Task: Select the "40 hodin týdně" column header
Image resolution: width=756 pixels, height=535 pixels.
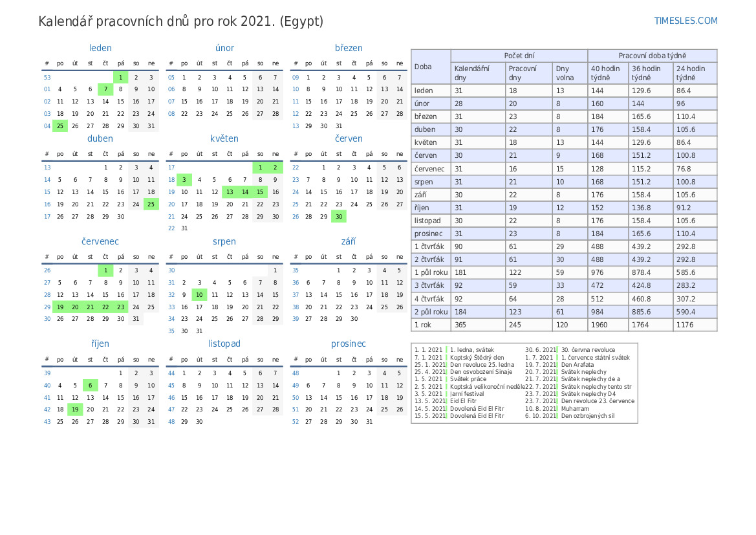Action: [607, 73]
